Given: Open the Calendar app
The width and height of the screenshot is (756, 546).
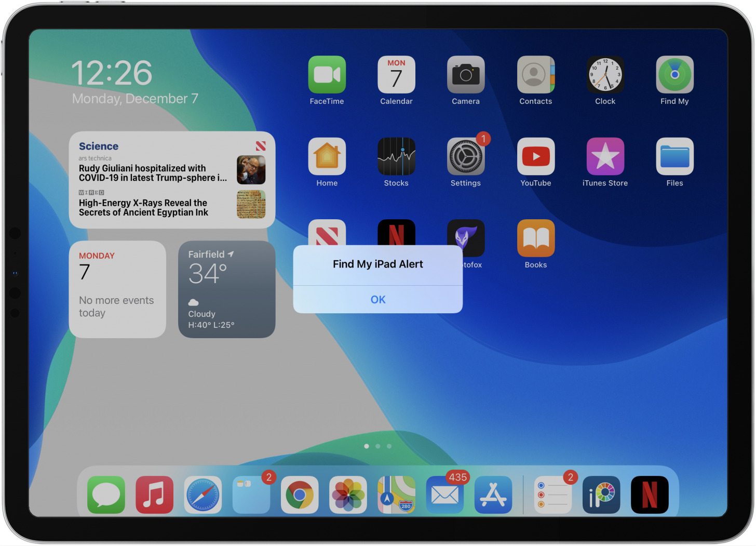Looking at the screenshot, I should click(396, 75).
